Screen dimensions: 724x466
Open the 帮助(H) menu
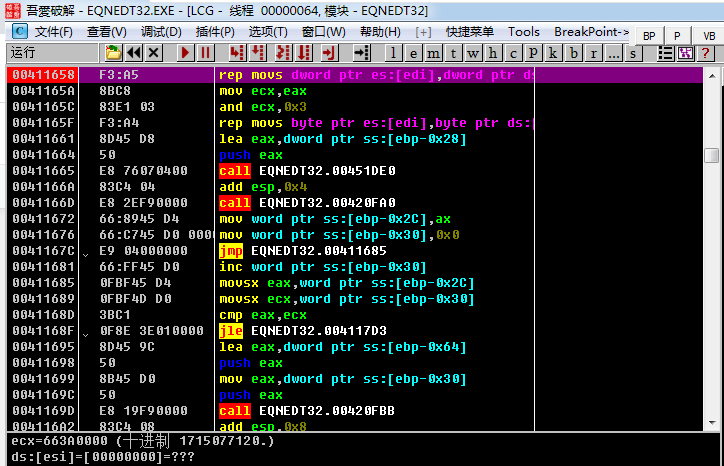coord(380,32)
